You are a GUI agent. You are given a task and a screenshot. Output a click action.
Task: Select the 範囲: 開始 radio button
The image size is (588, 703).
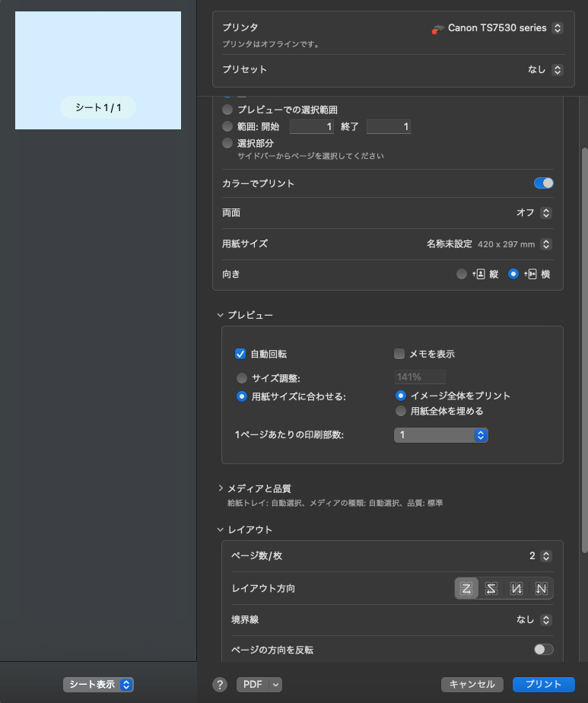[x=227, y=126]
